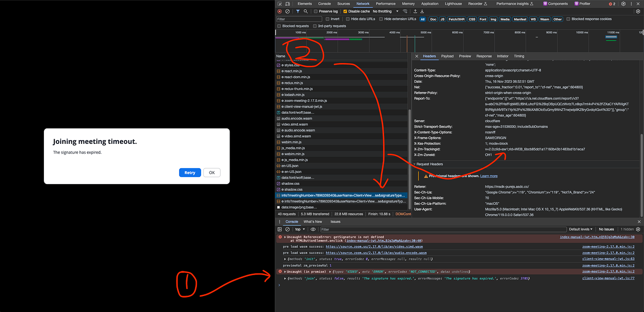Check the Hide data URLs option
Image resolution: width=644 pixels, height=312 pixels.
(x=347, y=19)
